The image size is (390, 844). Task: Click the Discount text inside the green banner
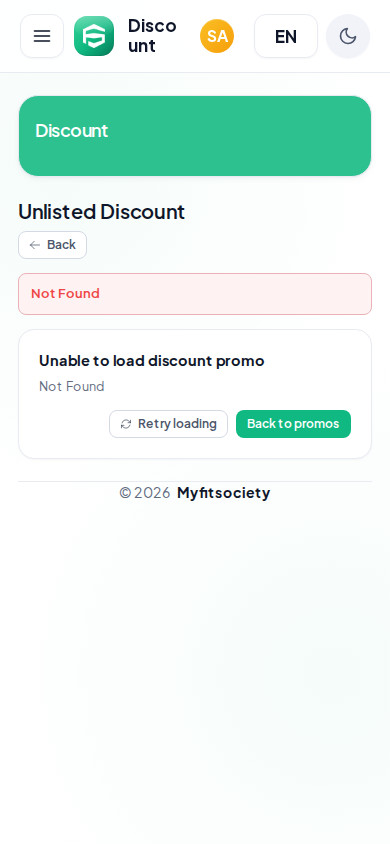coord(72,130)
